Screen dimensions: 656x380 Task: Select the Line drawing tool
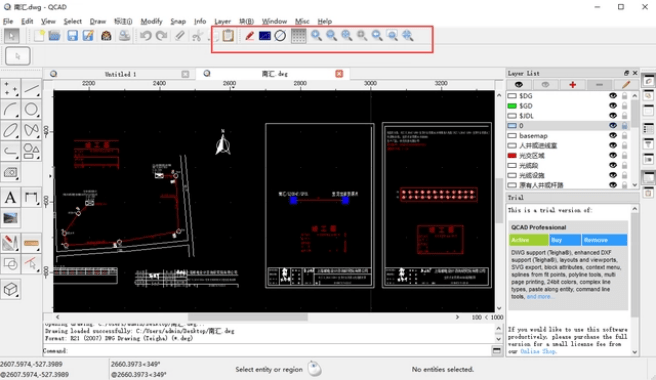pyautogui.click(x=31, y=89)
